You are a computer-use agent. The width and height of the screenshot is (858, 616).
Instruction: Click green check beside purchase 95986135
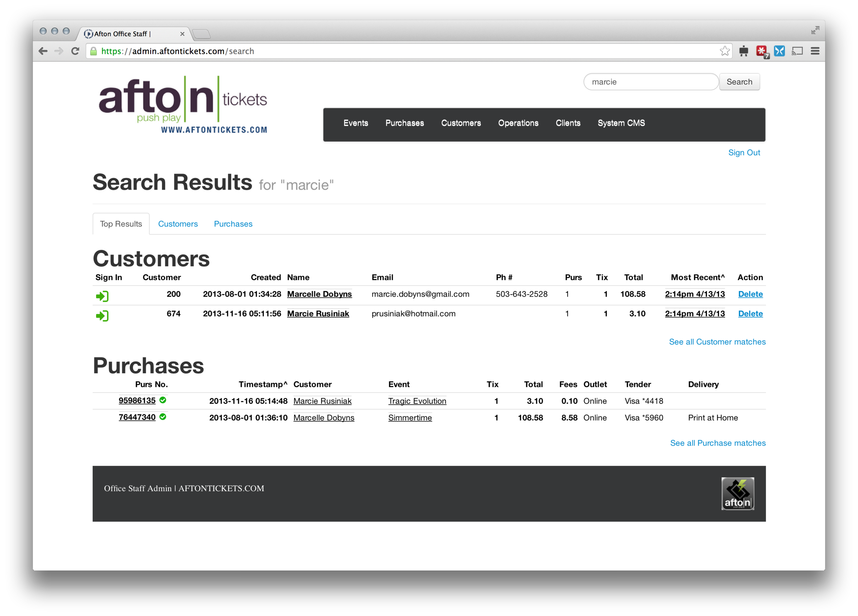pyautogui.click(x=163, y=400)
